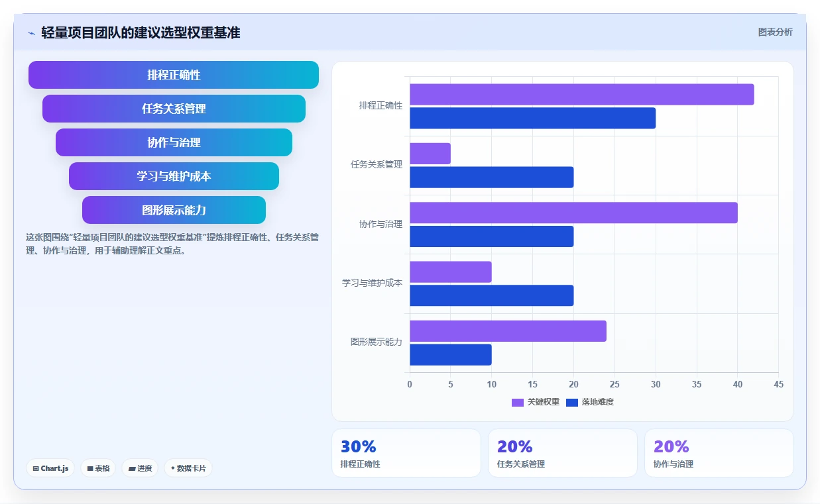Click blue 落地难度 bar for 学习与维护成本
This screenshot has height=504, width=820.
491,295
